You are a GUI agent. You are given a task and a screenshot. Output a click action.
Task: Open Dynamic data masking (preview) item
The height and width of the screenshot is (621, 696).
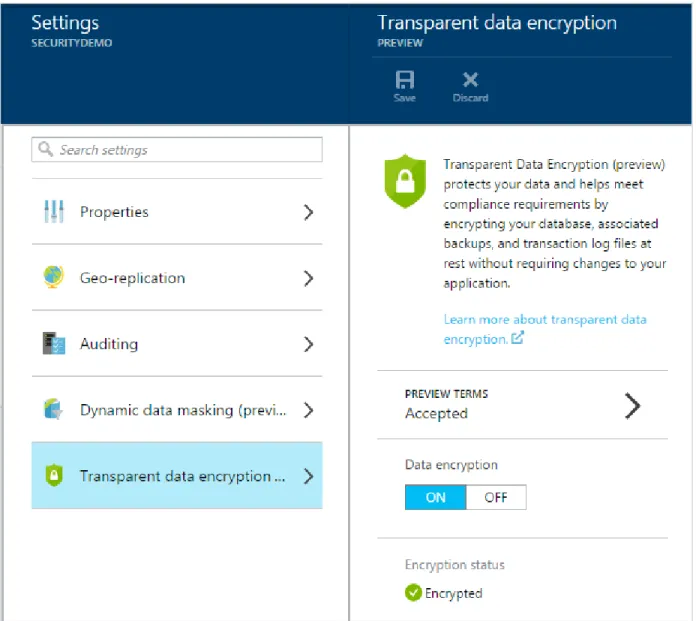[x=177, y=410]
